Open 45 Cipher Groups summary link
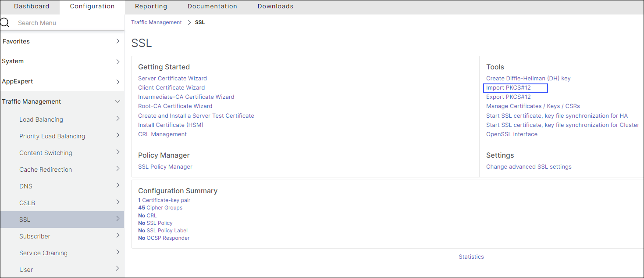 point(160,208)
